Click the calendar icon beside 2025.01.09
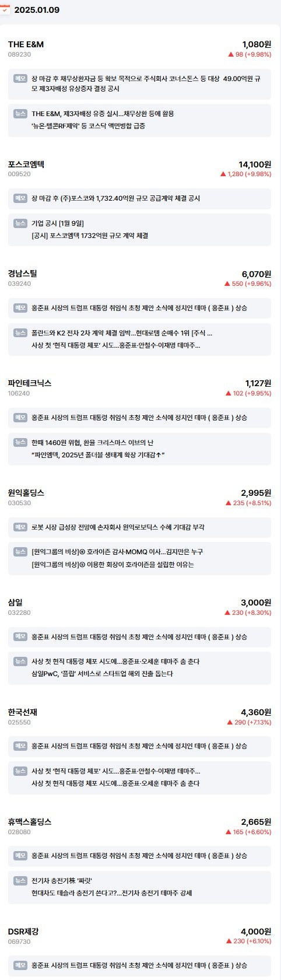Viewport: 281px width, 980px height. click(x=5, y=9)
